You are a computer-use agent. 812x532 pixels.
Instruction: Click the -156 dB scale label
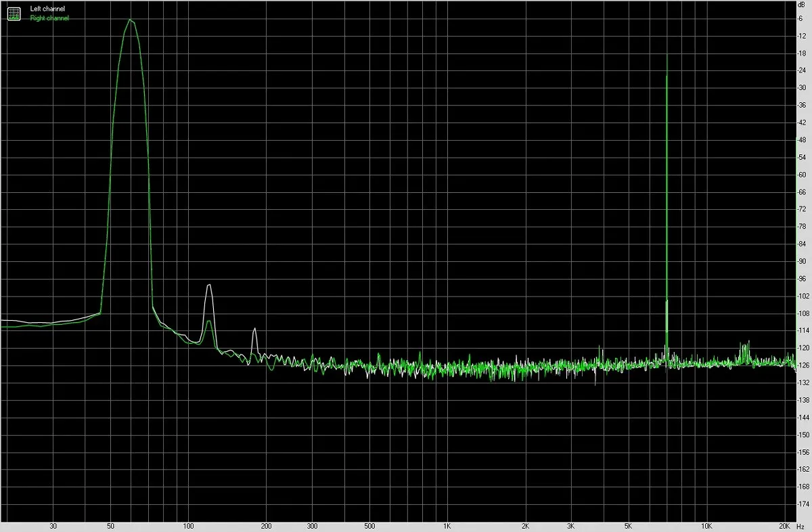(803, 452)
